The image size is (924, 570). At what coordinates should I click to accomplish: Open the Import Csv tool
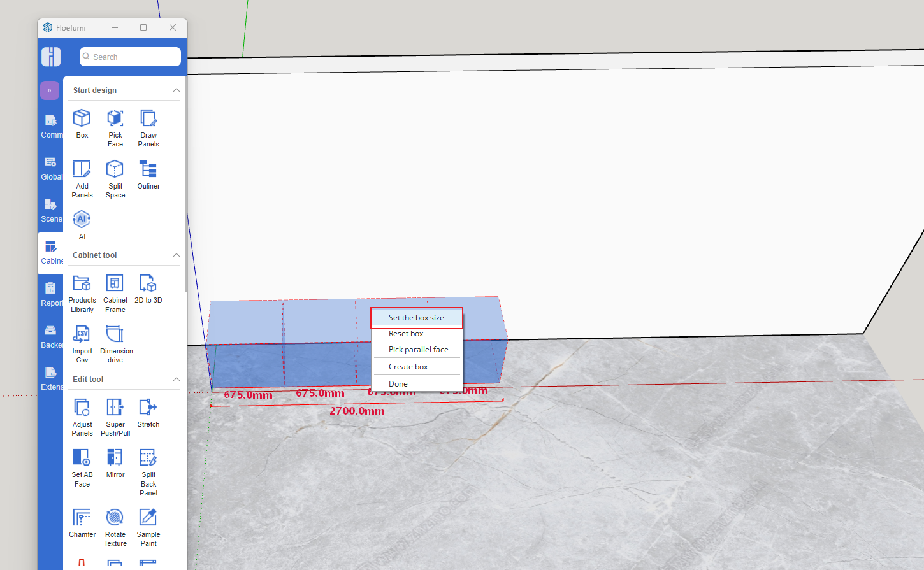82,334
